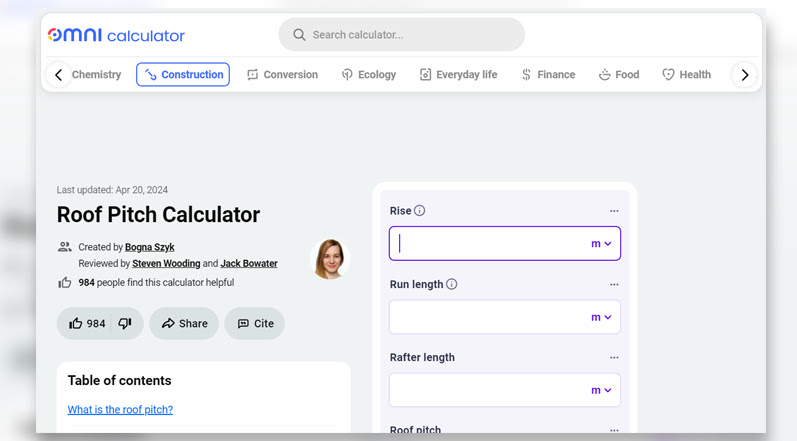Open the Everyday life category
This screenshot has width=797, height=441.
(458, 75)
